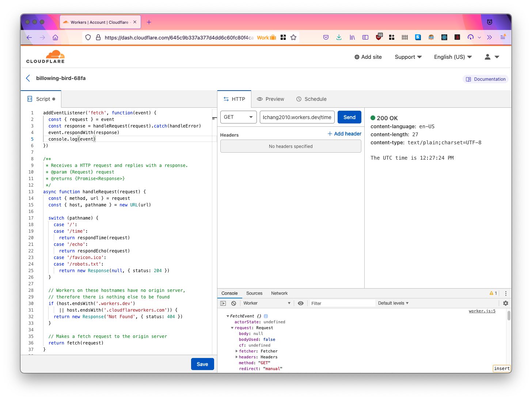Open the browser home page icon
This screenshot has height=400, width=532.
pos(56,37)
